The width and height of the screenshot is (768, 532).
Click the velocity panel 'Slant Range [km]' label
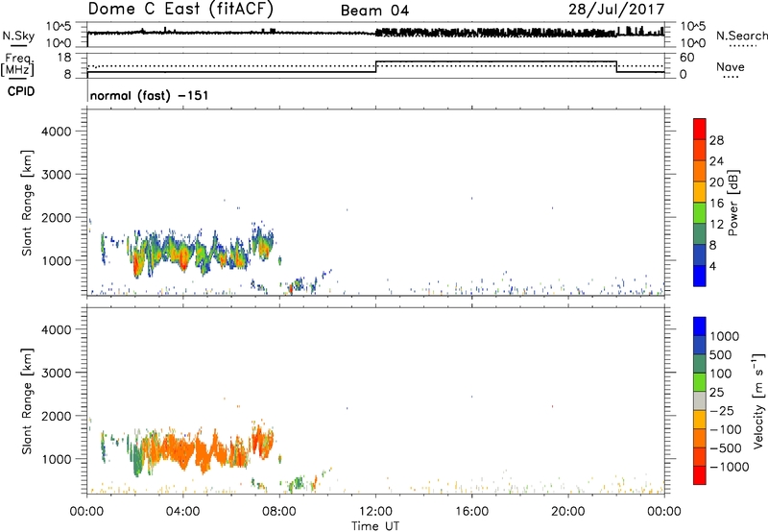27,401
